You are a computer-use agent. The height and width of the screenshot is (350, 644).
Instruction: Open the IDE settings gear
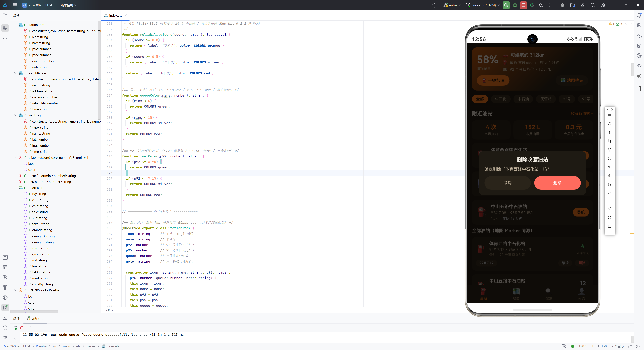[x=603, y=5]
